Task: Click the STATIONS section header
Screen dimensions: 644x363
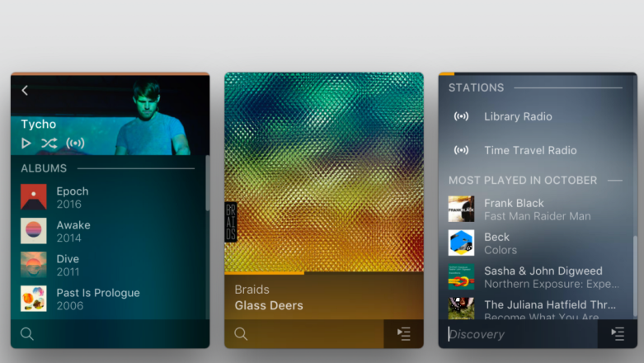Action: pos(476,87)
